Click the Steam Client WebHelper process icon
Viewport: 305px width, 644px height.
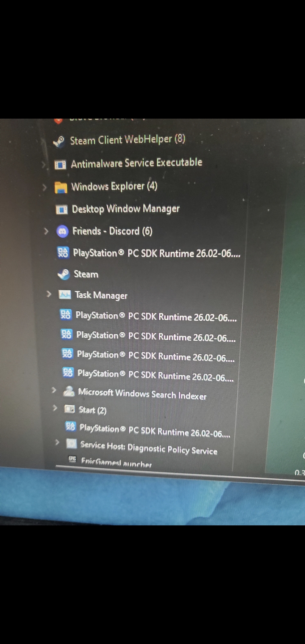tap(59, 141)
